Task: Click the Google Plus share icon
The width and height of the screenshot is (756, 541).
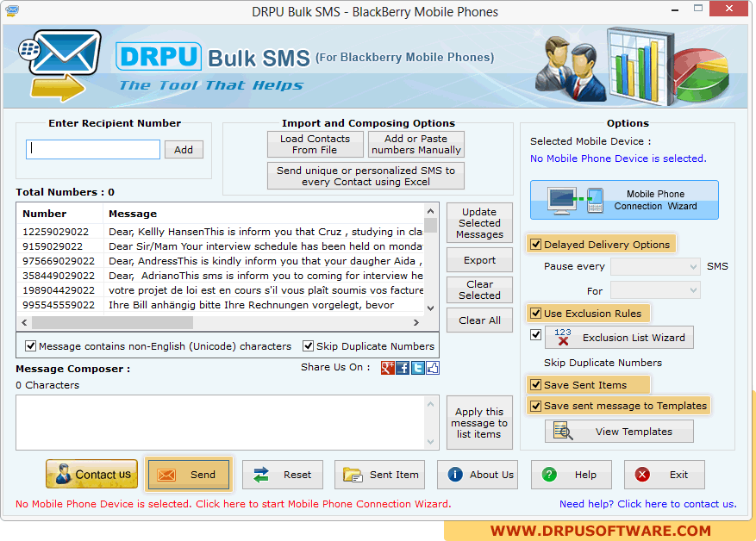Action: click(x=388, y=368)
